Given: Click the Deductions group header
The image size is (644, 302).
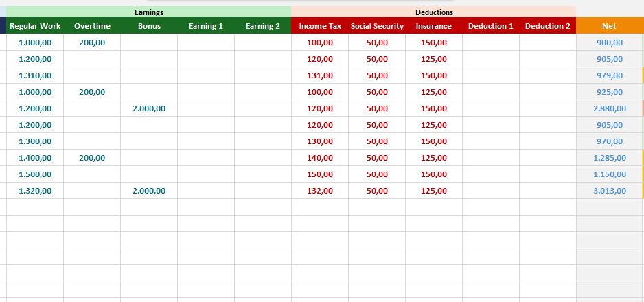Looking at the screenshot, I should (434, 12).
